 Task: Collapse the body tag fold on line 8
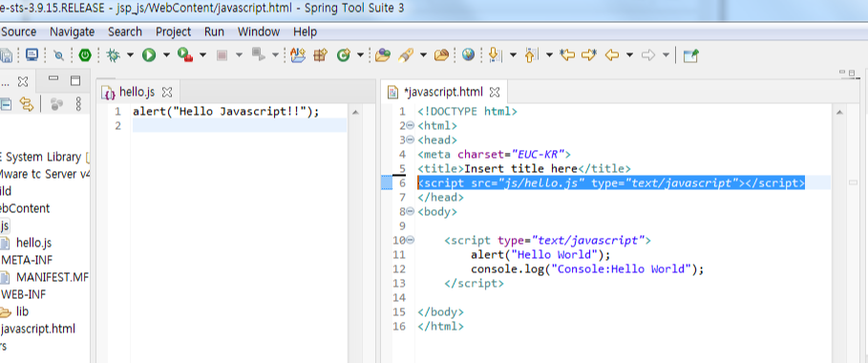point(411,211)
